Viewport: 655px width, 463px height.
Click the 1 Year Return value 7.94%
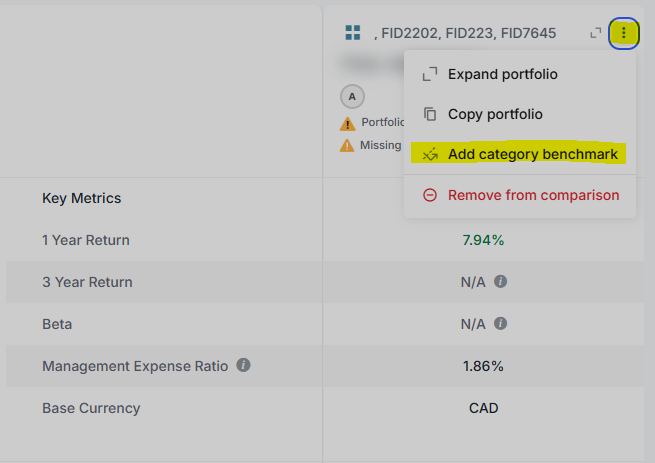483,240
